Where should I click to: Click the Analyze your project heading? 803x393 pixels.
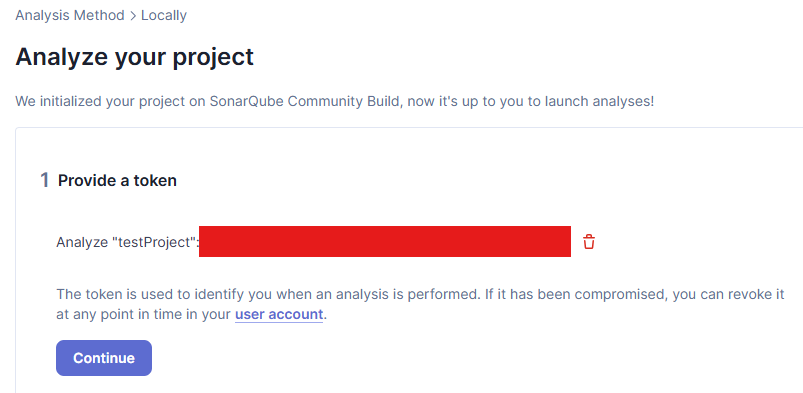coord(135,57)
